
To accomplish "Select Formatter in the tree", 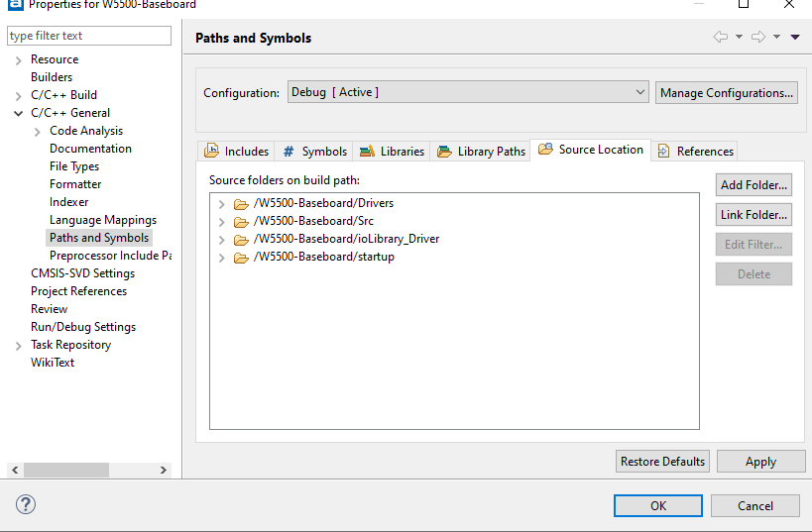I will [x=75, y=184].
